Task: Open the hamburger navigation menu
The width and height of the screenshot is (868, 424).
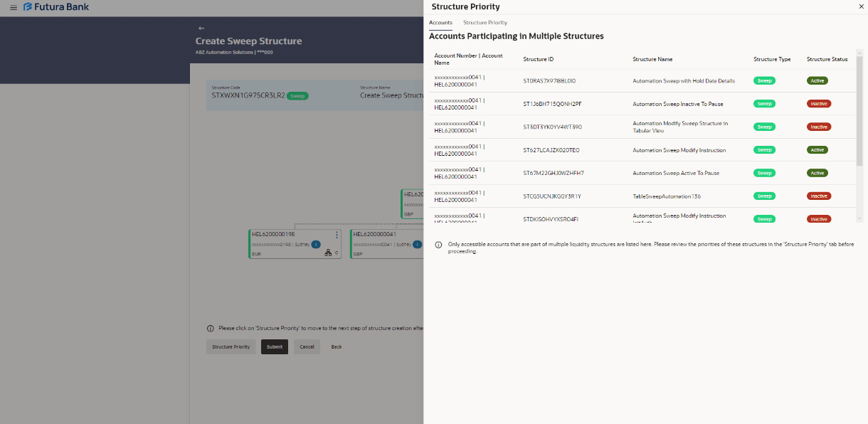Action: pyautogui.click(x=13, y=7)
